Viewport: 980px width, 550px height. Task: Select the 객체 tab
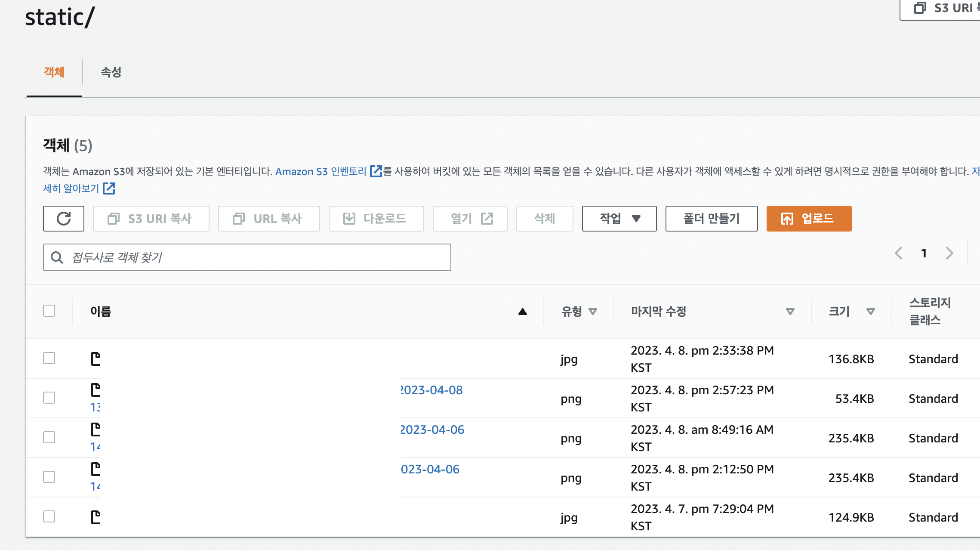54,72
